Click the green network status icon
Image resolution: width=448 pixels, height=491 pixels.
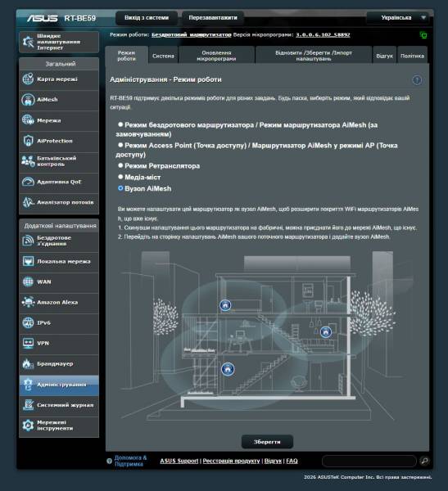coord(423,35)
